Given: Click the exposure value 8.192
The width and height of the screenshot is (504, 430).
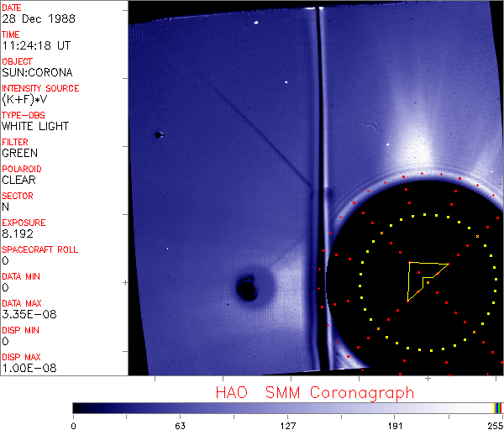Looking at the screenshot, I should pos(18,233).
